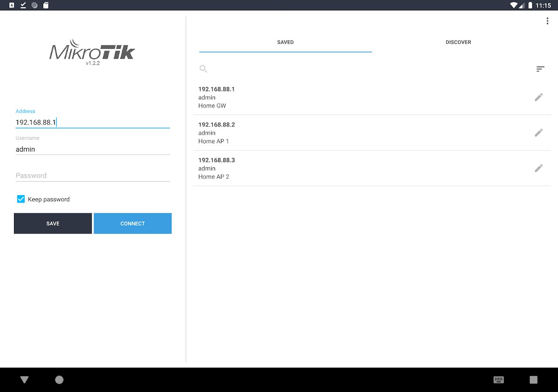The width and height of the screenshot is (558, 392).
Task: Switch to the Discover tab
Action: (x=458, y=43)
